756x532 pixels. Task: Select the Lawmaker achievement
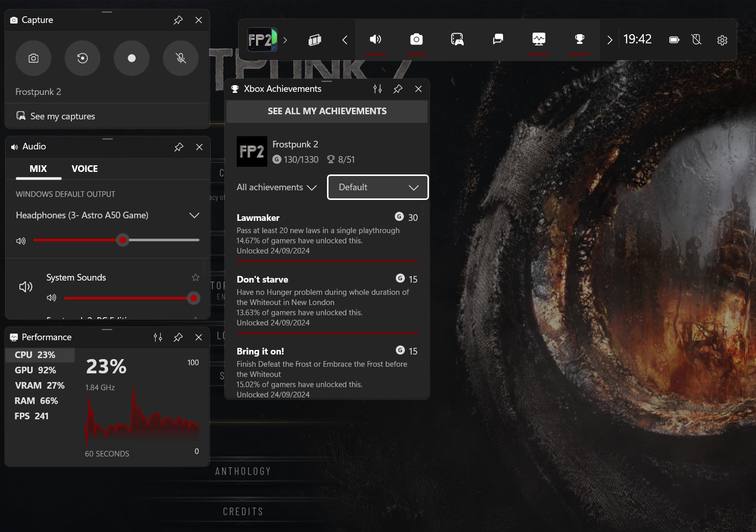pyautogui.click(x=327, y=234)
